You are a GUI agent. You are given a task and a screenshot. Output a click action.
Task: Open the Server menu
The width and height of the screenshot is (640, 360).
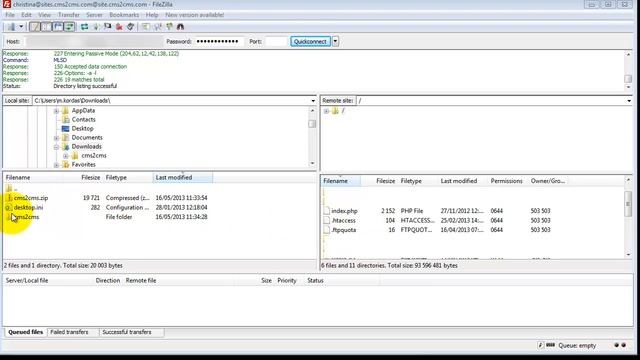click(94, 15)
